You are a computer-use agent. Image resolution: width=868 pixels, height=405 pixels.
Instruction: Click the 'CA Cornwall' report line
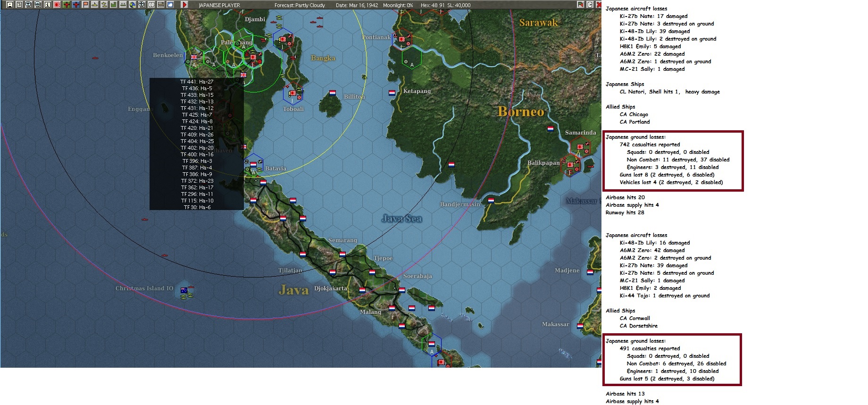point(635,318)
